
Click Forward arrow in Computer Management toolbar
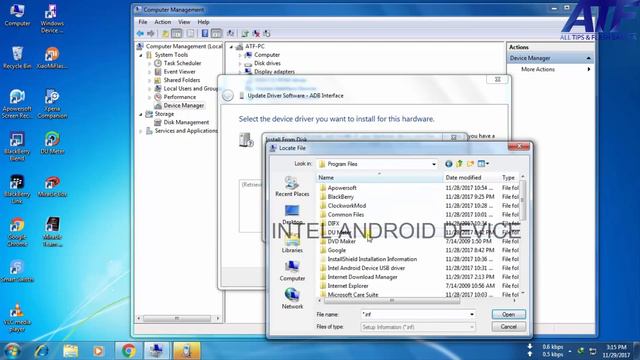click(151, 33)
